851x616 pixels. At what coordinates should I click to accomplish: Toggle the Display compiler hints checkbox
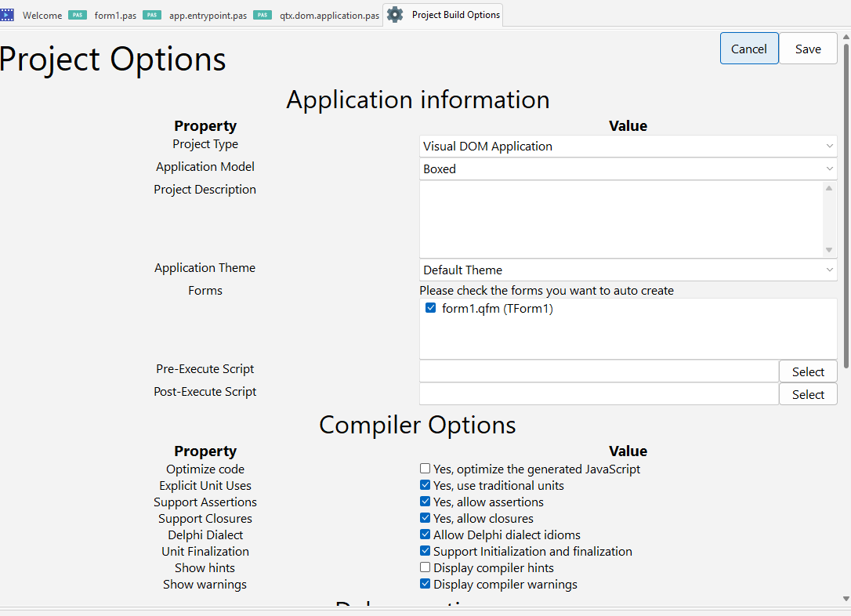[426, 567]
